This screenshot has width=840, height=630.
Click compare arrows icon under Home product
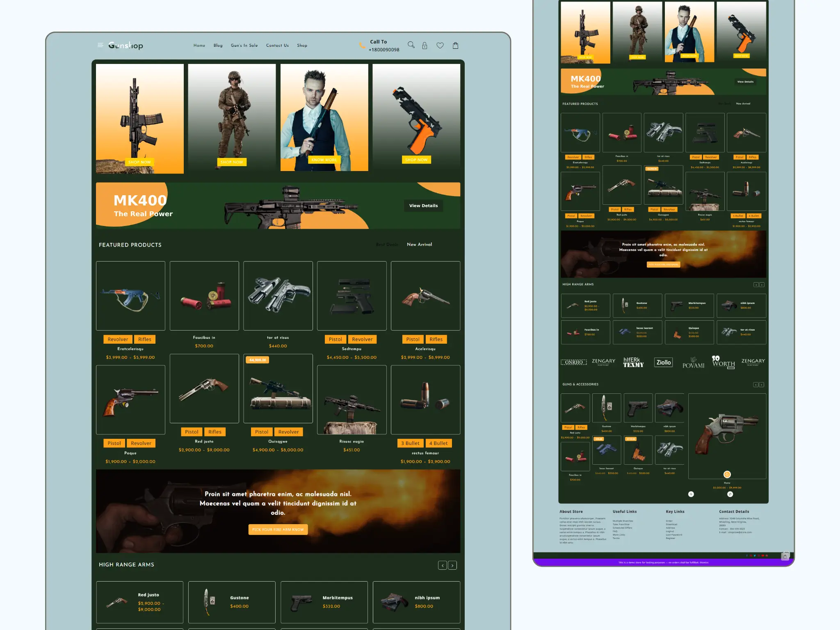(730, 494)
